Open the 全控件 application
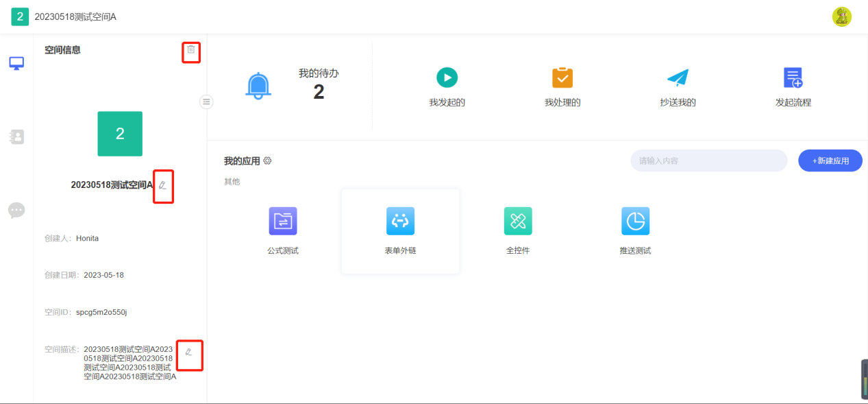This screenshot has height=404, width=868. (518, 230)
